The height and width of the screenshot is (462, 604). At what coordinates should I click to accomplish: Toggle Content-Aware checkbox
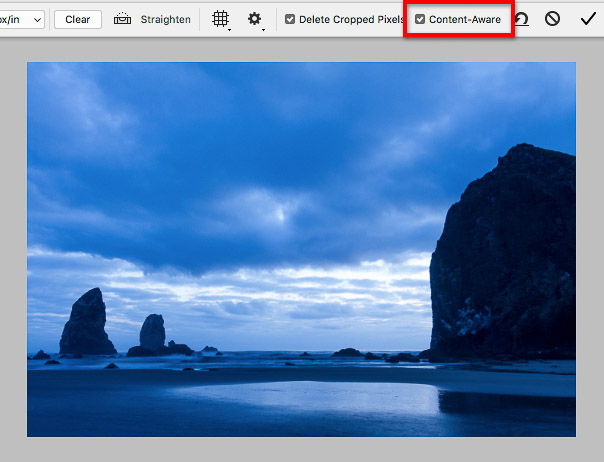(420, 19)
